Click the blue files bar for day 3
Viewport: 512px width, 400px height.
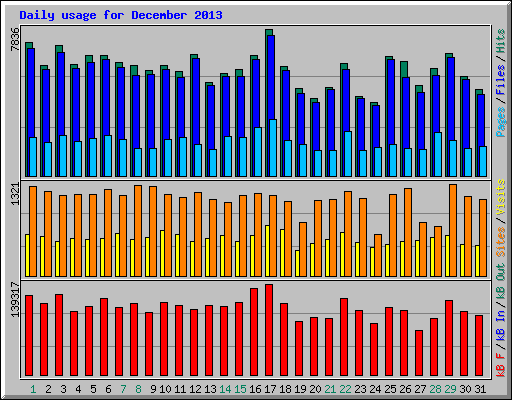tap(61, 94)
